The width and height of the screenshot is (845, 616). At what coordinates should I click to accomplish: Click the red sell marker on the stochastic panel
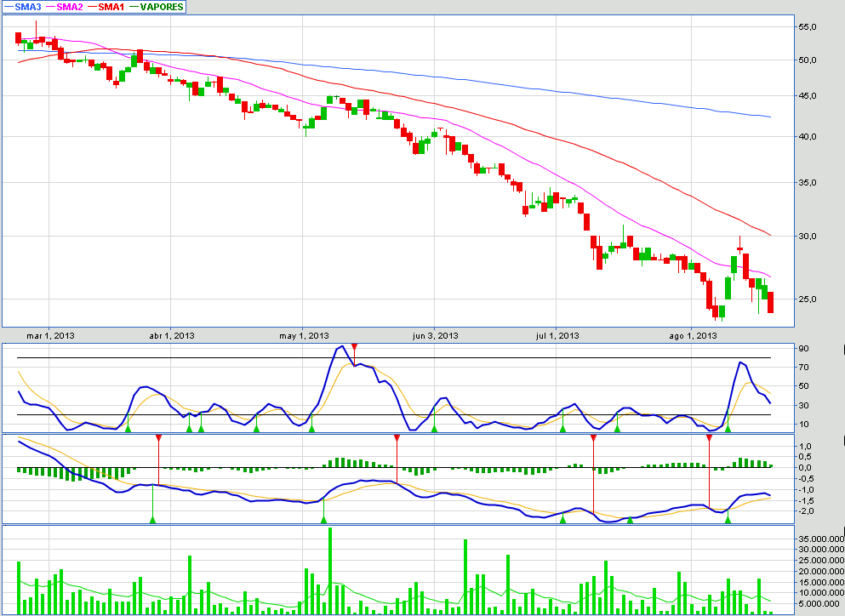click(x=355, y=346)
